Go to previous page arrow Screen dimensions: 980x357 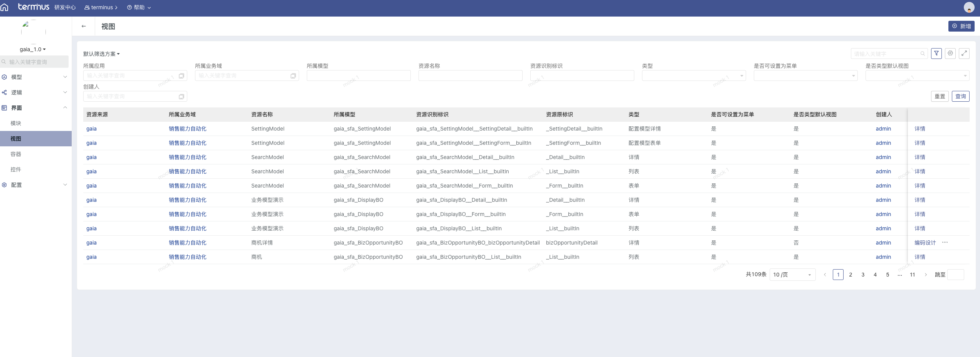tap(825, 275)
